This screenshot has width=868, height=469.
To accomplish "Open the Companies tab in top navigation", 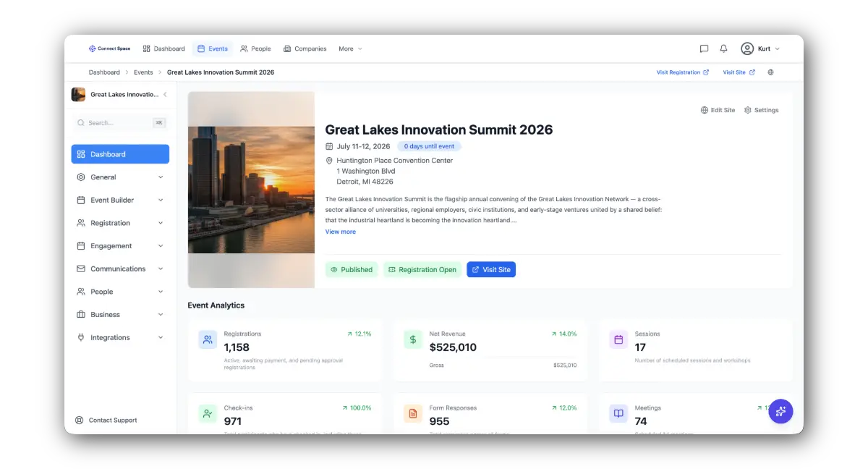I will pos(305,48).
